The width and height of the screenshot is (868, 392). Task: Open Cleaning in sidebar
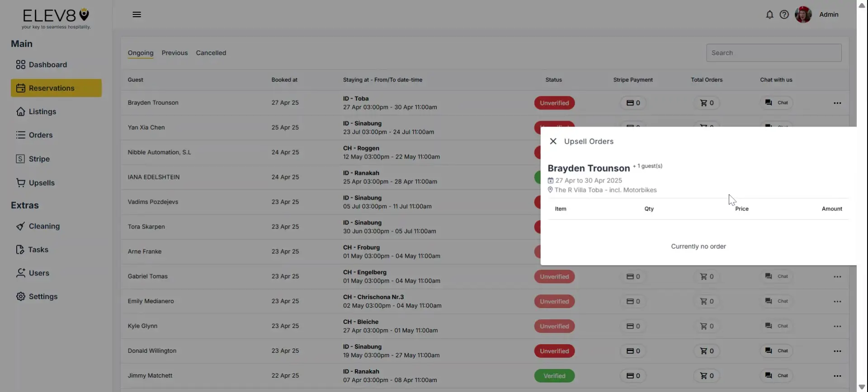click(x=56, y=226)
